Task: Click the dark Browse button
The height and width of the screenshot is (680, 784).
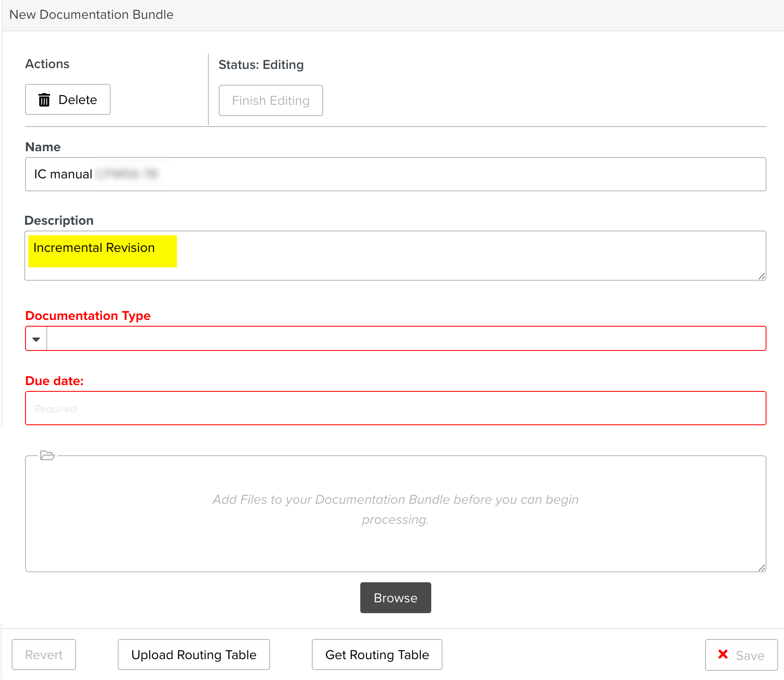Action: 395,598
